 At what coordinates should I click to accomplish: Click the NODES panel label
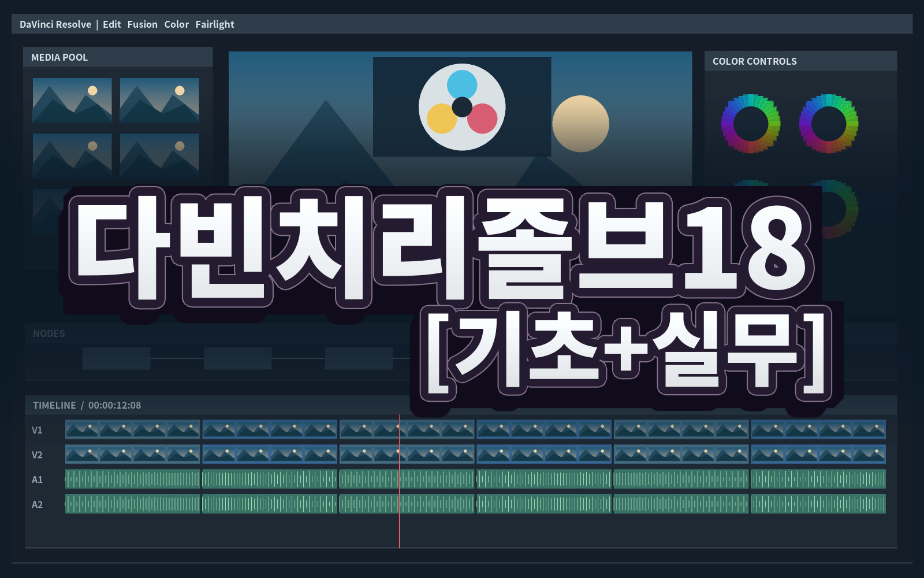(x=49, y=334)
